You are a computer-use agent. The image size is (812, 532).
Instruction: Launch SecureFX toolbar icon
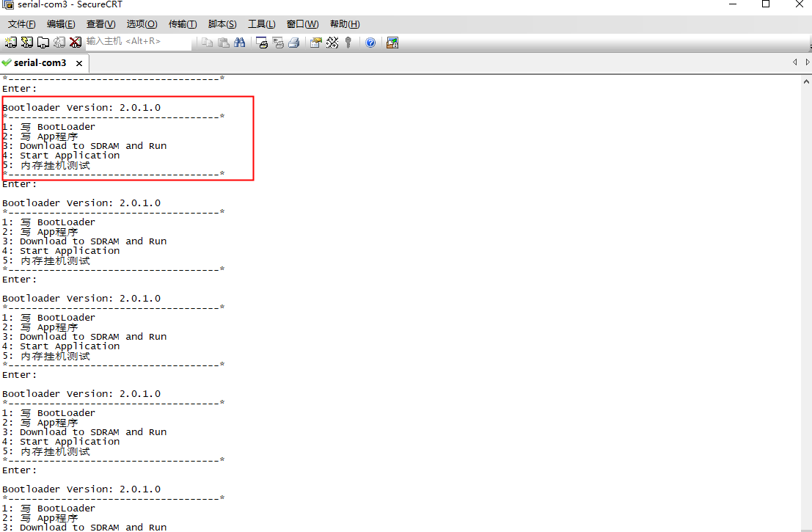coord(392,43)
